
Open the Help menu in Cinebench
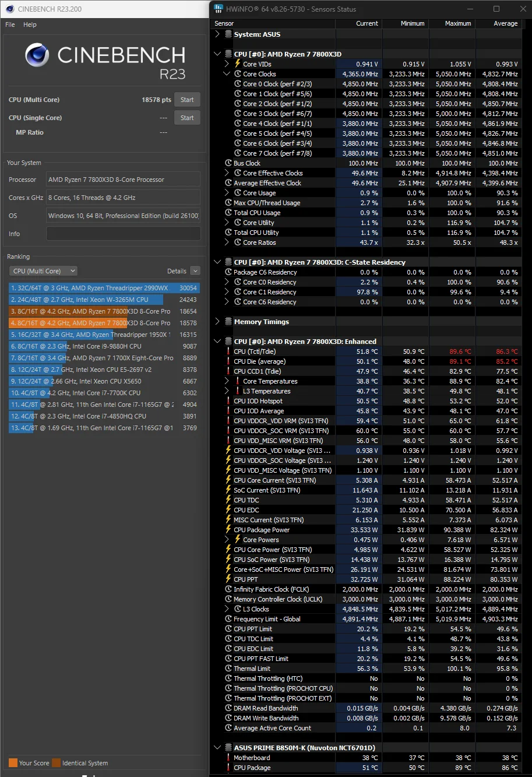pyautogui.click(x=30, y=24)
